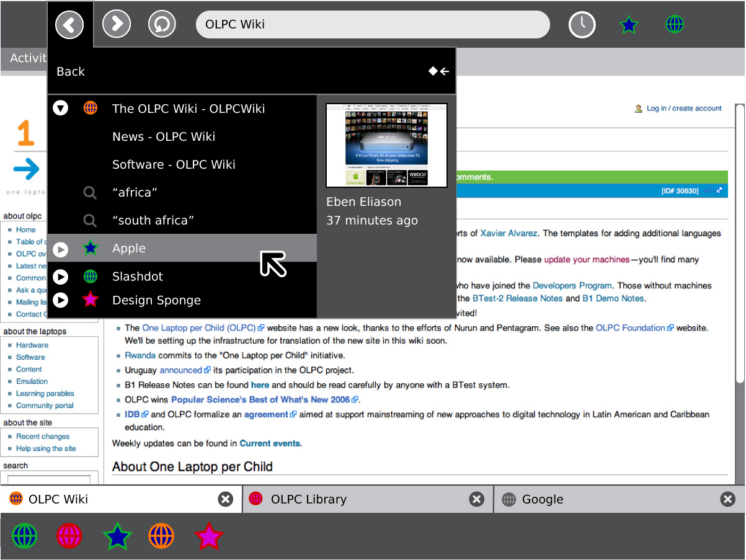Screen dimensions: 746x560
Task: Click the green globe icon in top toolbar
Action: pyautogui.click(x=675, y=25)
